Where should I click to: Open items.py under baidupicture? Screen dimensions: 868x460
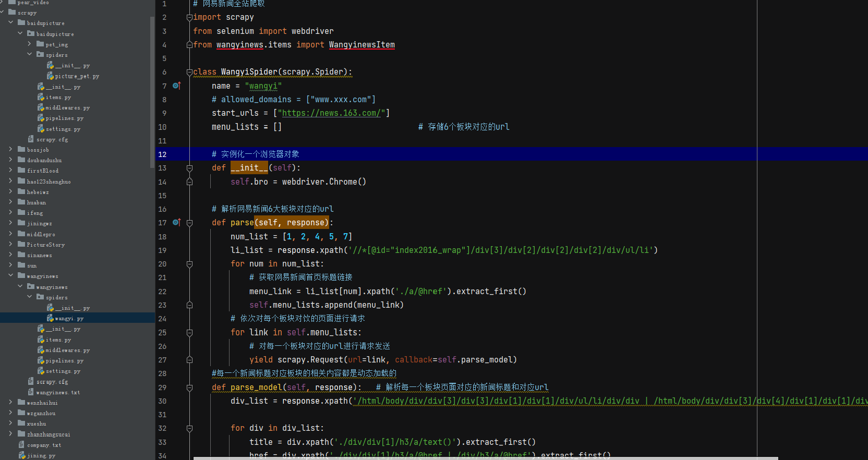58,97
